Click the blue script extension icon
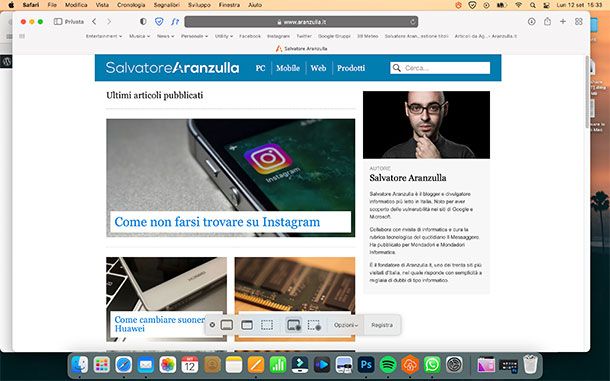The width and height of the screenshot is (610, 381). pos(175,22)
